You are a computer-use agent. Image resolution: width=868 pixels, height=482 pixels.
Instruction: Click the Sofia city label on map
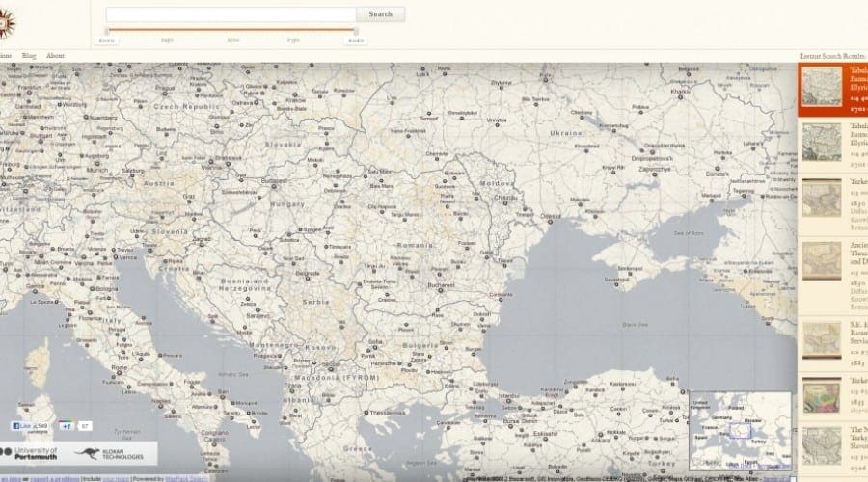375,342
